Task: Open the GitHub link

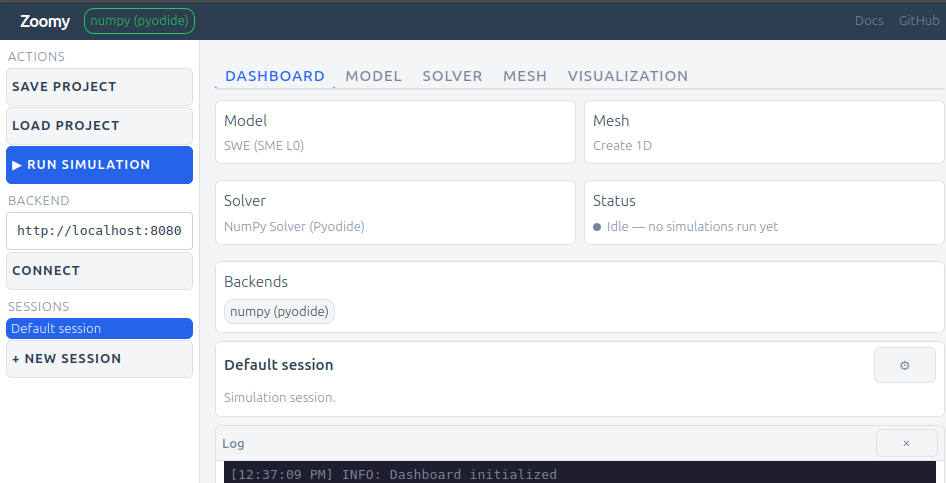Action: (x=919, y=21)
